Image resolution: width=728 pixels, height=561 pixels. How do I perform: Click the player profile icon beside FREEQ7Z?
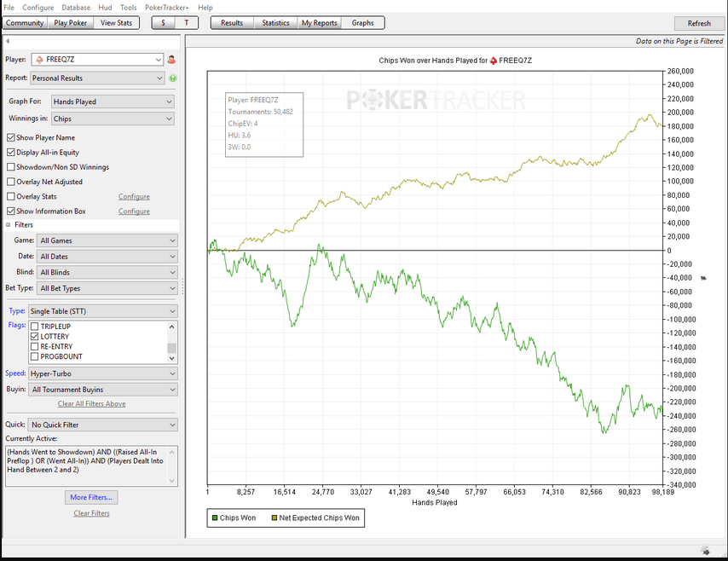click(171, 60)
